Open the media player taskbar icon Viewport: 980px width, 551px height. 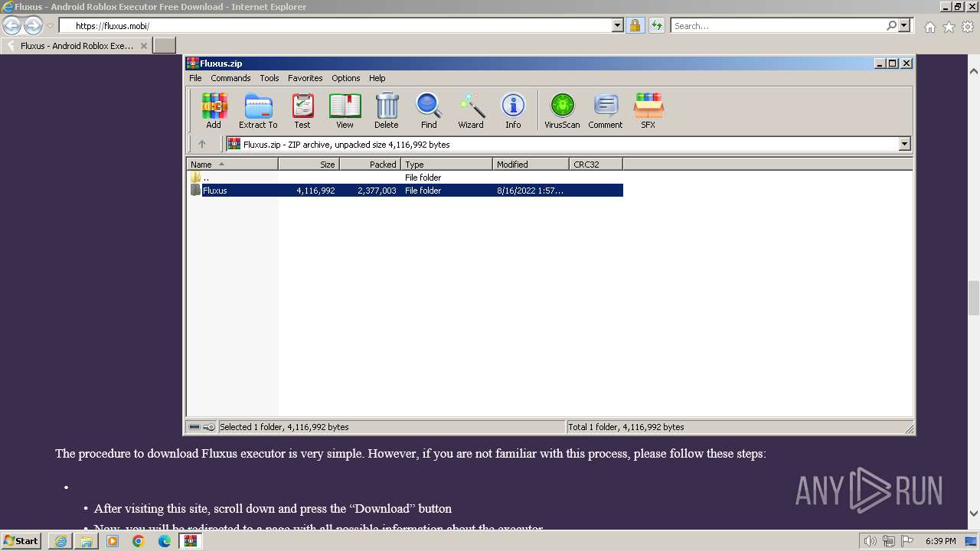coord(113,541)
